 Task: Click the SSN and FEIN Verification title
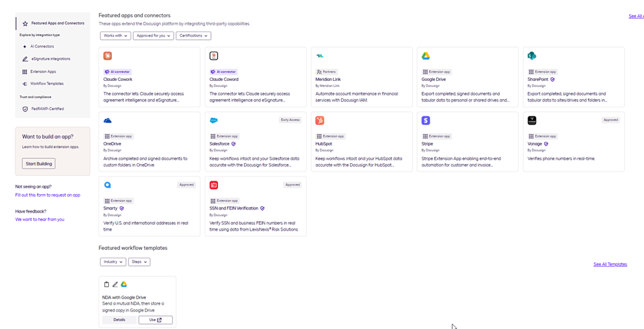pos(234,208)
